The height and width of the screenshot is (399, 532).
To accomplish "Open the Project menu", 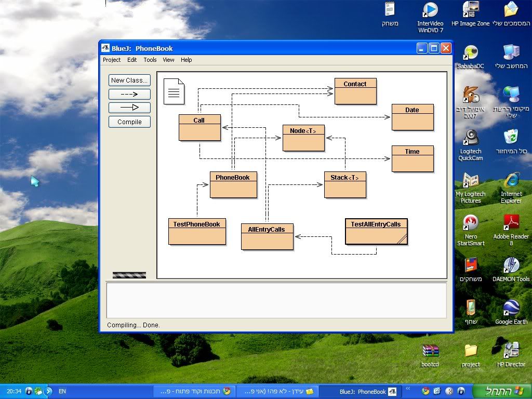I will [x=112, y=60].
